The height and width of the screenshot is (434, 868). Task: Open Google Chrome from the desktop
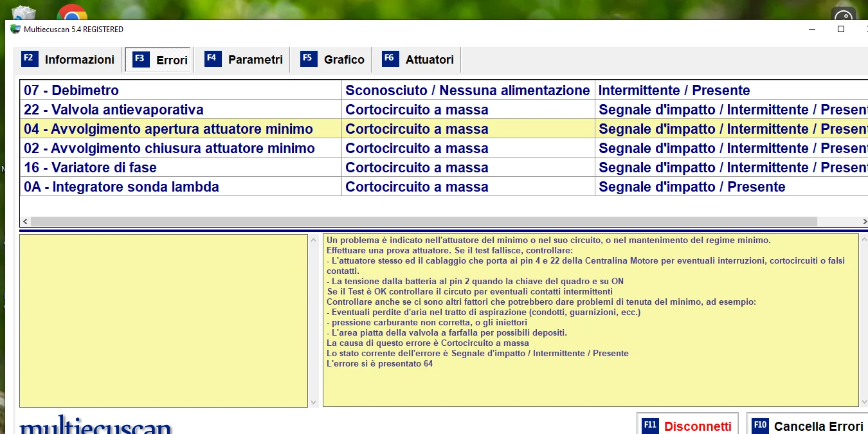(72, 13)
